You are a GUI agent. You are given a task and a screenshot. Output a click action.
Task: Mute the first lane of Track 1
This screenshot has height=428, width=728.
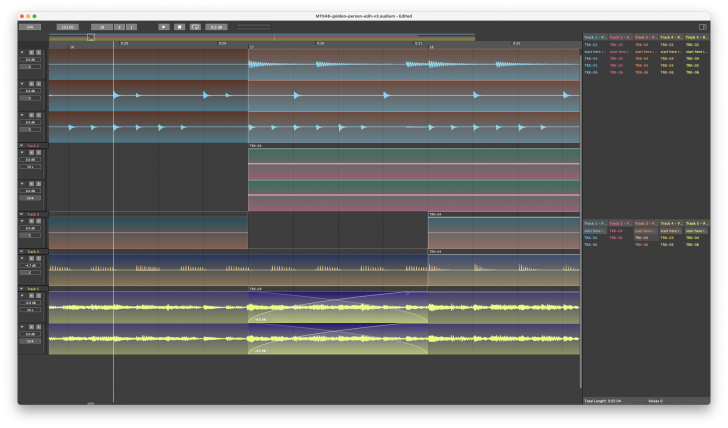32,52
